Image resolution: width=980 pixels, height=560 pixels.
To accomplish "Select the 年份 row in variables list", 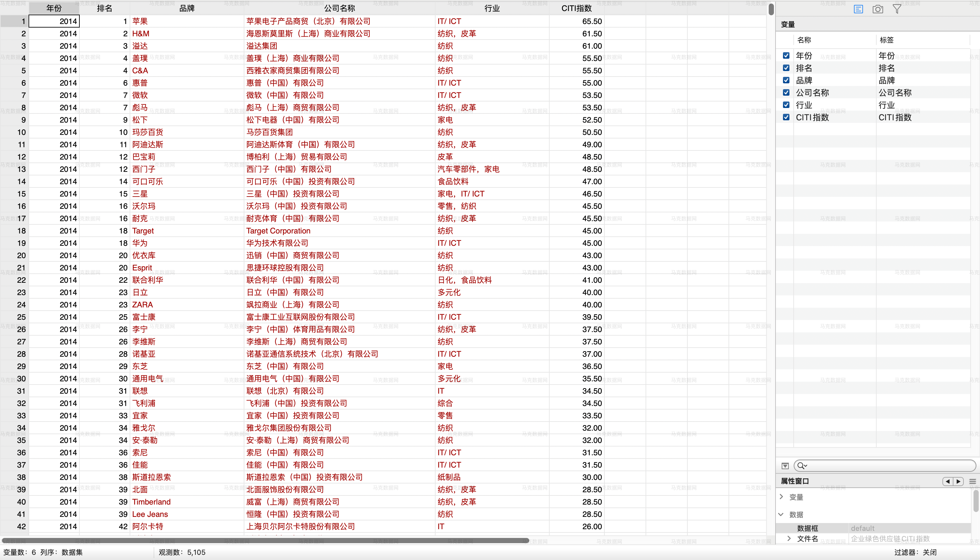I will click(x=873, y=56).
